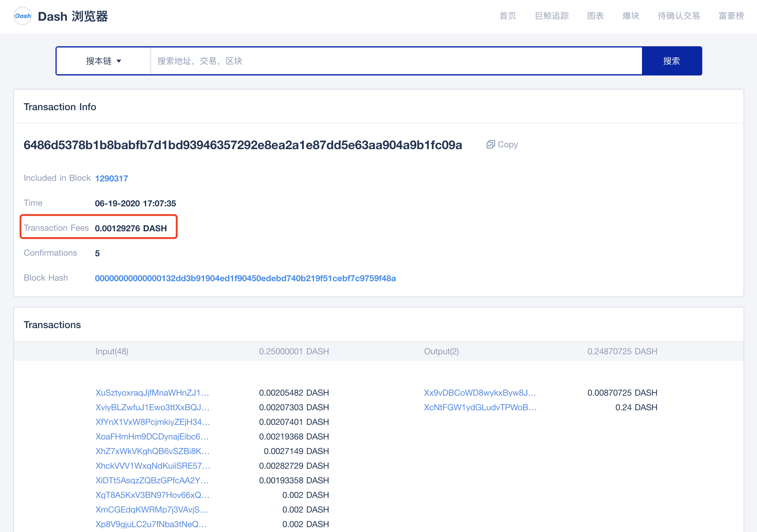Click the Dash logo icon
The width and height of the screenshot is (757, 532).
coord(23,16)
